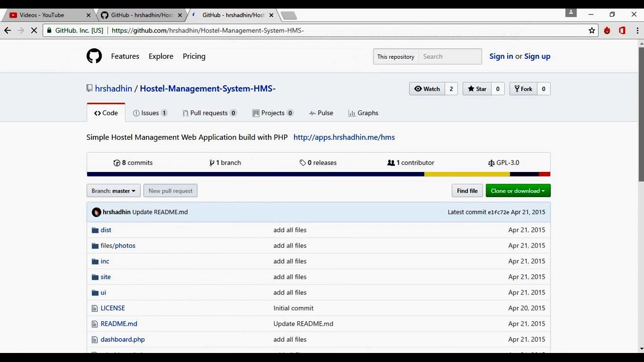Viewport: 644px width, 362px height.
Task: Click the Chrome profile icon in the title bar
Action: click(x=571, y=13)
